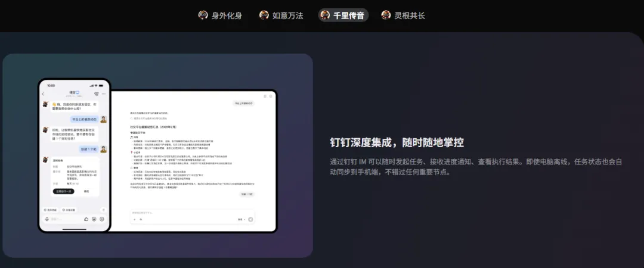Click the monkey avatar beside the greeting message
The image size is (644, 268).
46,104
